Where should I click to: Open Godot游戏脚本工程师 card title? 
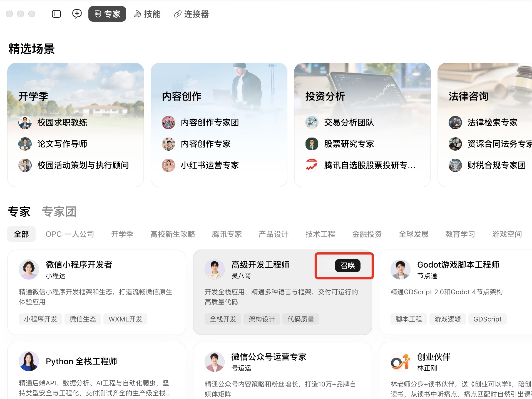pos(458,265)
